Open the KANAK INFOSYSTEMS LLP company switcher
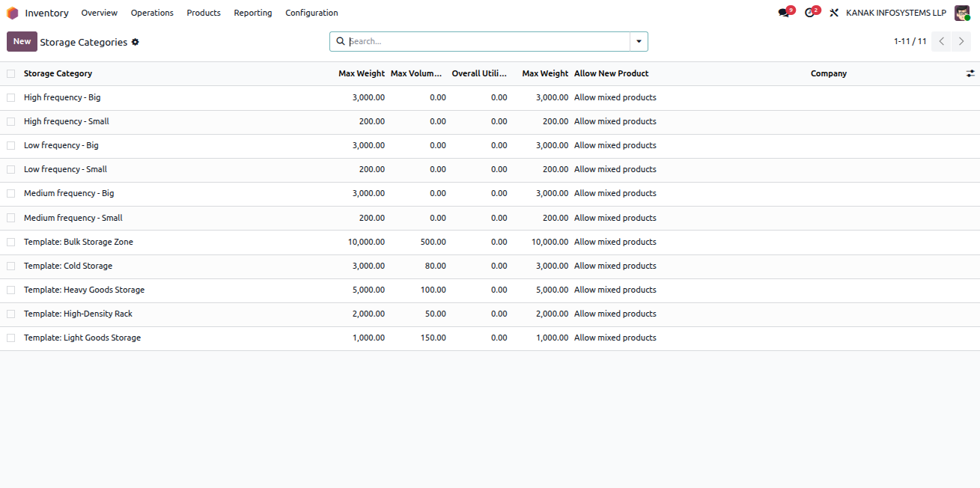 896,13
